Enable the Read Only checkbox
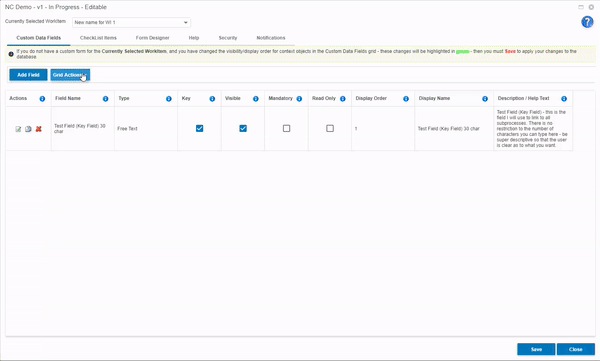Image resolution: width=600 pixels, height=361 pixels. click(330, 129)
